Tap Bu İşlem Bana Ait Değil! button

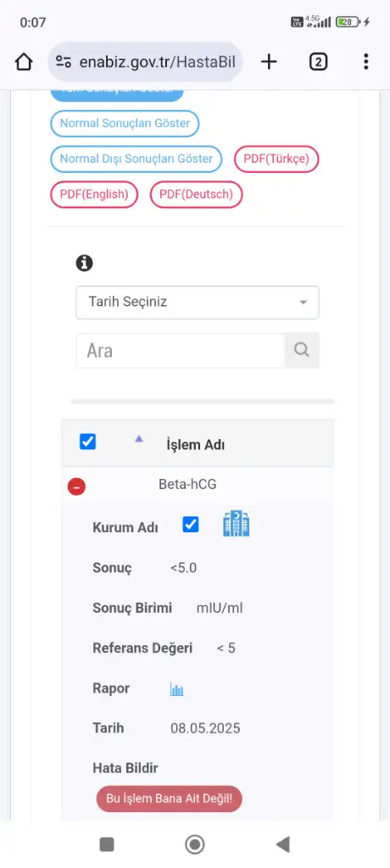pyautogui.click(x=169, y=798)
